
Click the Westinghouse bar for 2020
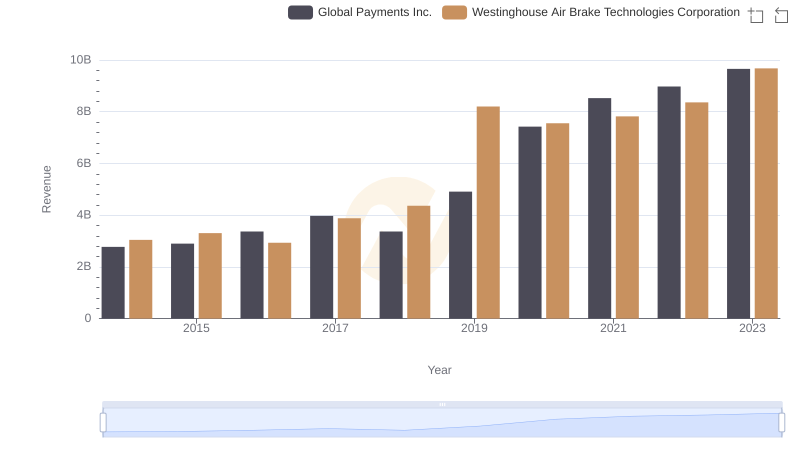click(558, 221)
